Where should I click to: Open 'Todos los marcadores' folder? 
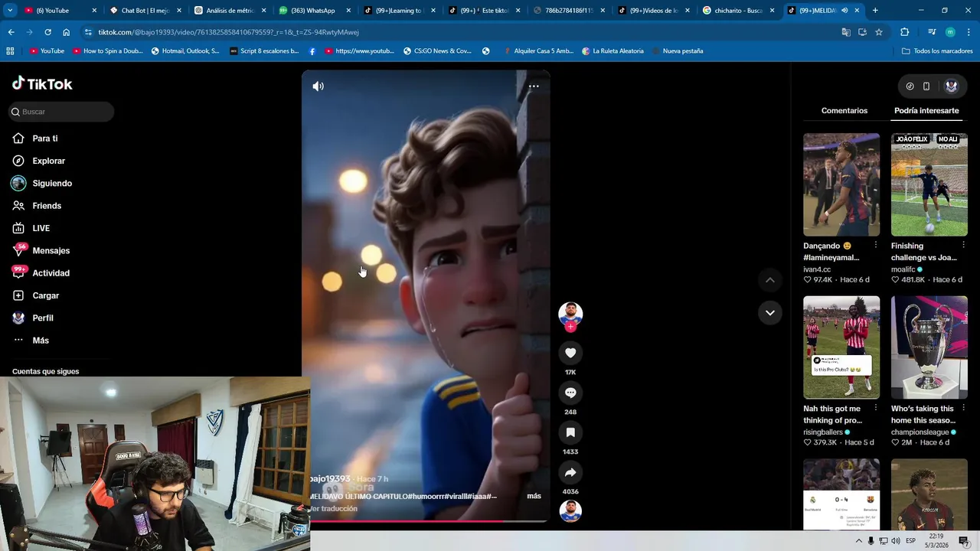coord(937,51)
